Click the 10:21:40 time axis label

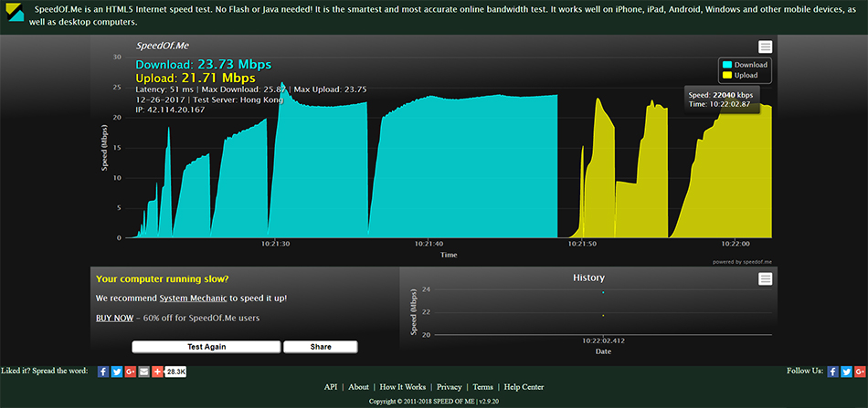(x=429, y=244)
